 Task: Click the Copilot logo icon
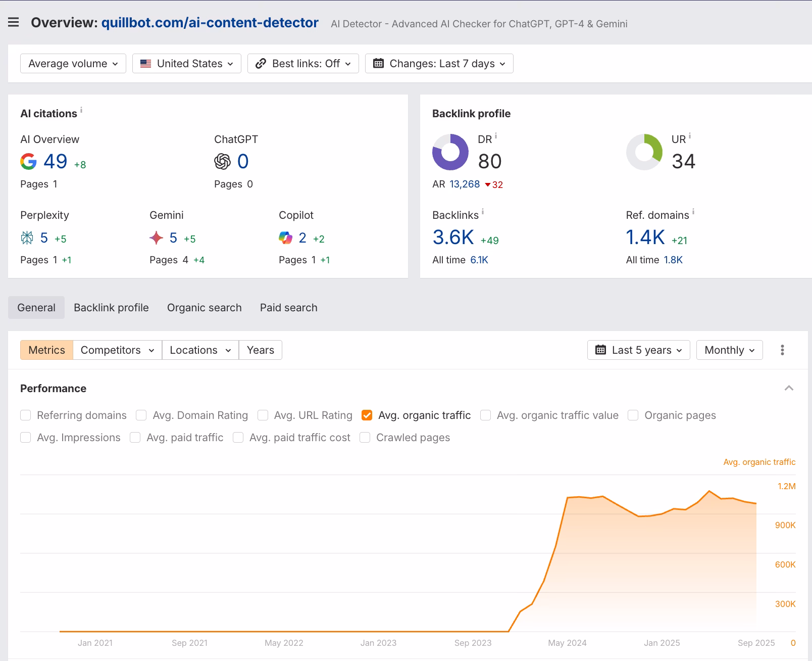(x=286, y=238)
